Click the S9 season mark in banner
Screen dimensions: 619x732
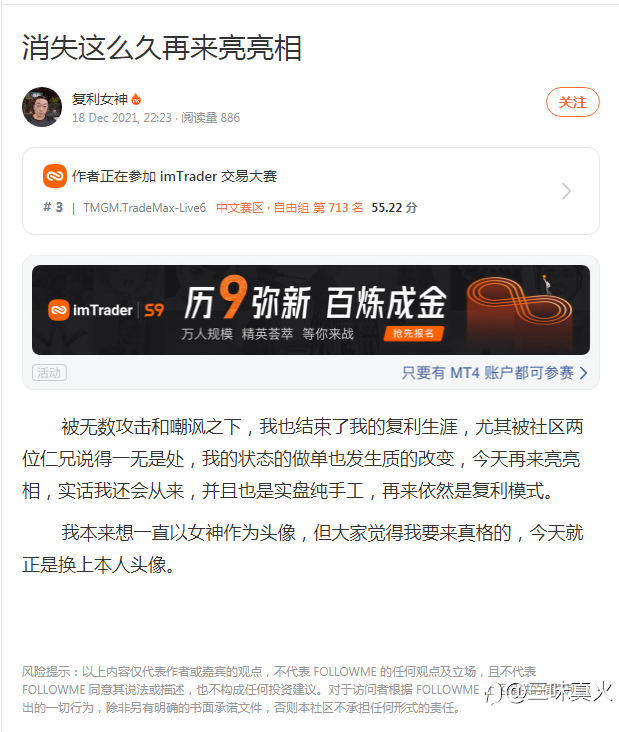pos(154,310)
